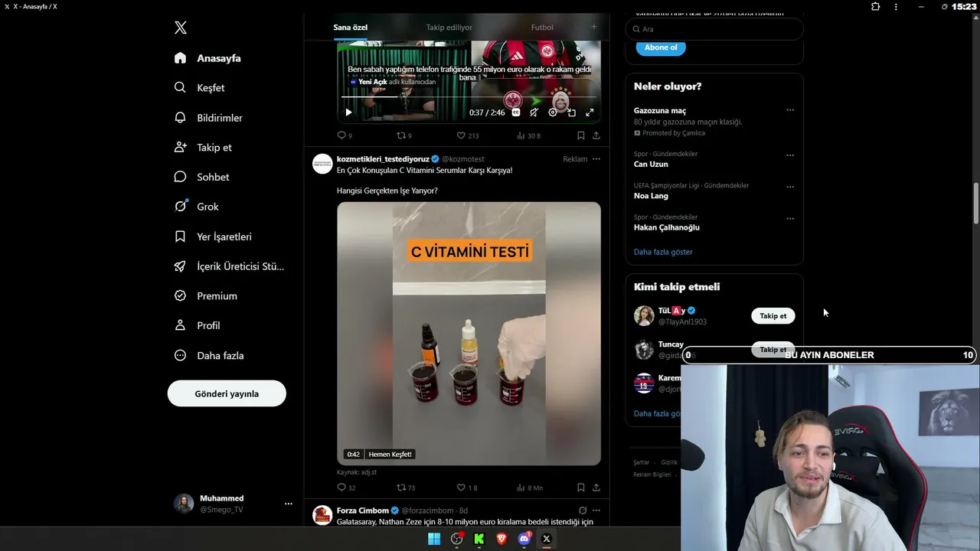Open Brave browser from taskbar
Image resolution: width=980 pixels, height=551 pixels.
[x=501, y=539]
